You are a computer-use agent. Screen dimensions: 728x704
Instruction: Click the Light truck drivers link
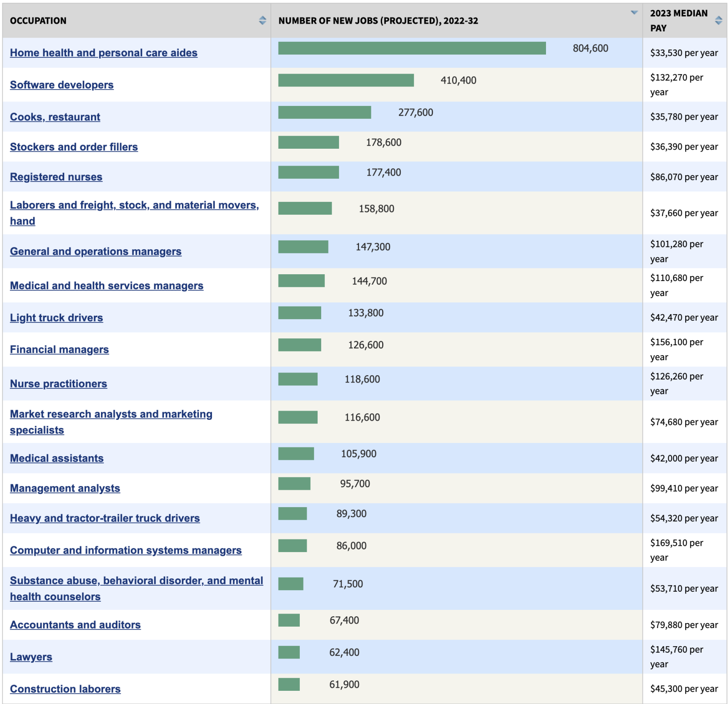(56, 318)
